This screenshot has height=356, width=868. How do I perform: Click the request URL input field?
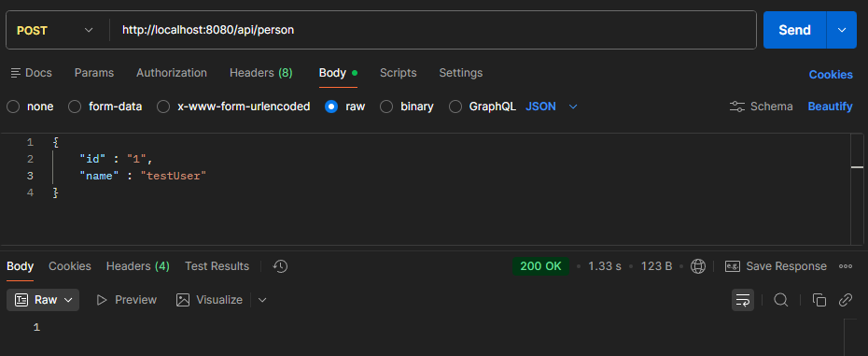[433, 30]
